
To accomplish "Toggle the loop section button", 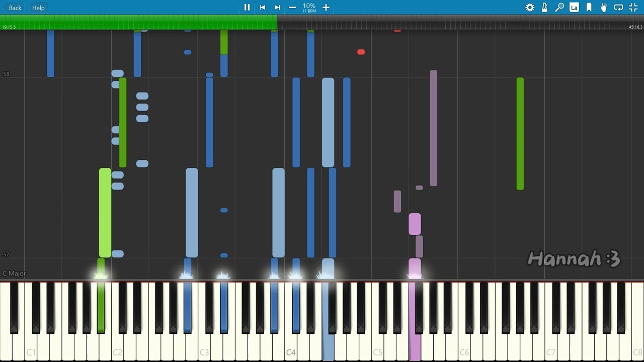I will pyautogui.click(x=618, y=8).
